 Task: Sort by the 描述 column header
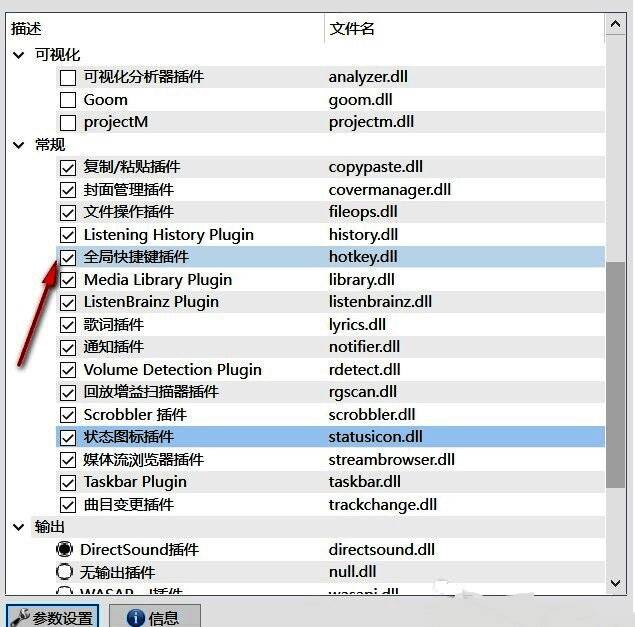click(160, 29)
